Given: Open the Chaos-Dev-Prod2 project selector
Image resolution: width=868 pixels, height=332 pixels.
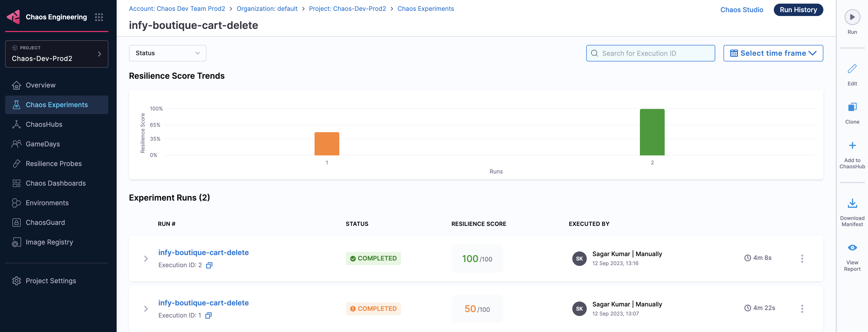Looking at the screenshot, I should 57,54.
